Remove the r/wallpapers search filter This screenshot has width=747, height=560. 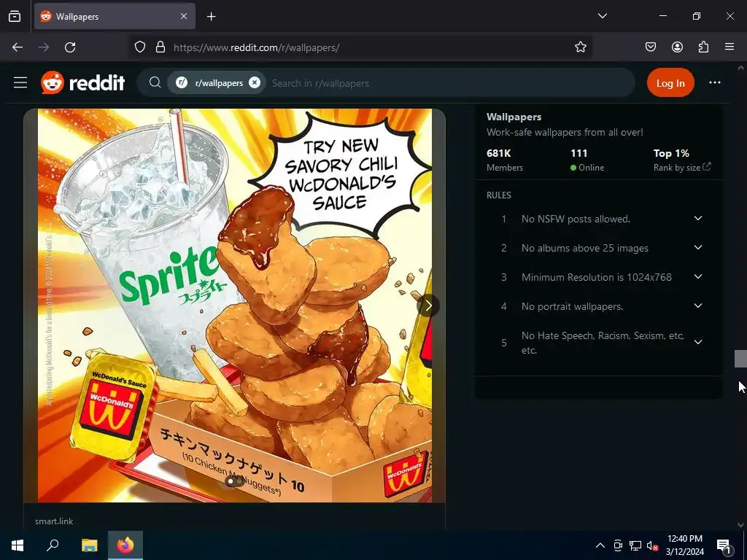point(255,82)
